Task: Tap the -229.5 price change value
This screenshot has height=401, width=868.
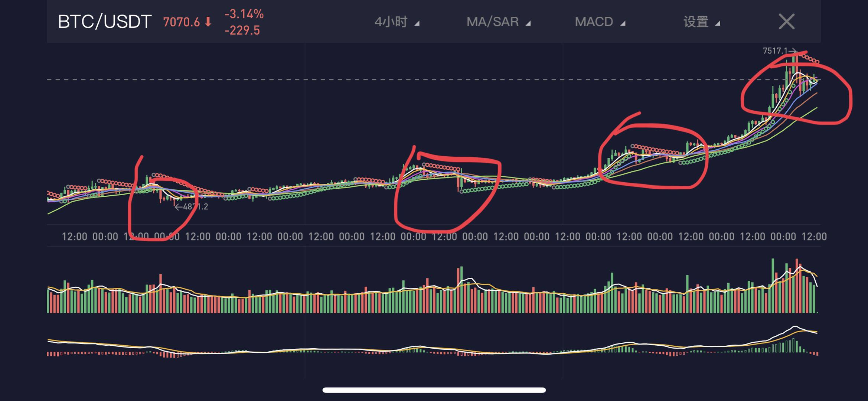Action: tap(242, 30)
